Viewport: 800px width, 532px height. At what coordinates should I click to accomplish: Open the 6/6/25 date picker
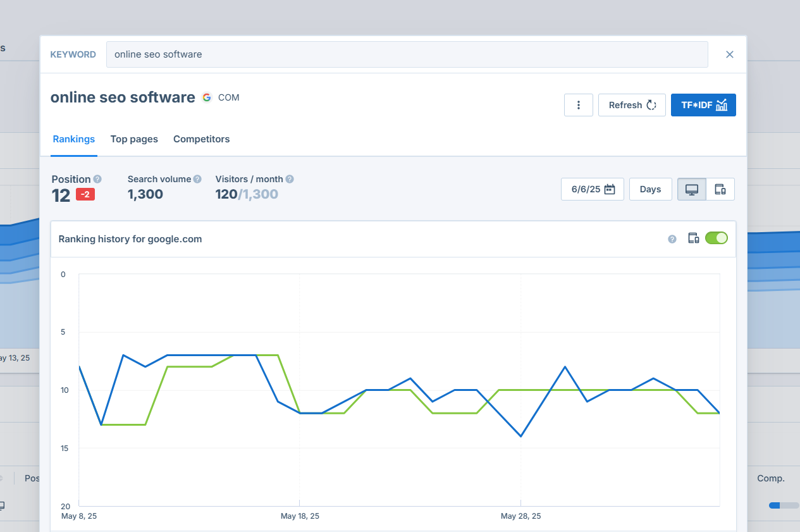(592, 189)
